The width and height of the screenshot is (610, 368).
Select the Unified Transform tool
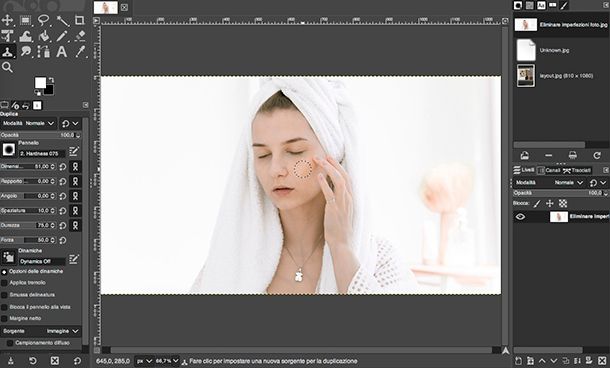click(7, 36)
